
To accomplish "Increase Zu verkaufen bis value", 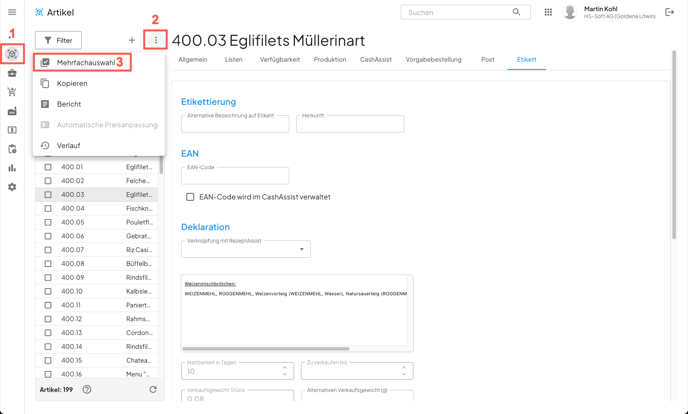I will [404, 368].
